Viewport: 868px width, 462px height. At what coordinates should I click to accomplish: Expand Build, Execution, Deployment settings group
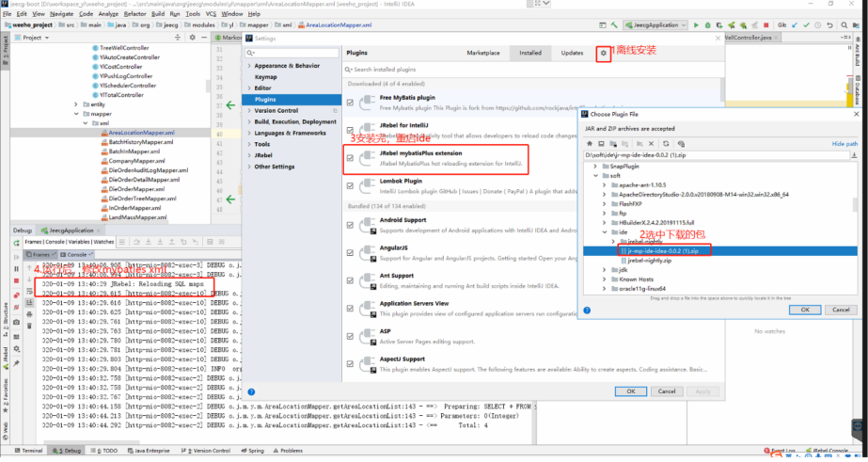coord(249,121)
